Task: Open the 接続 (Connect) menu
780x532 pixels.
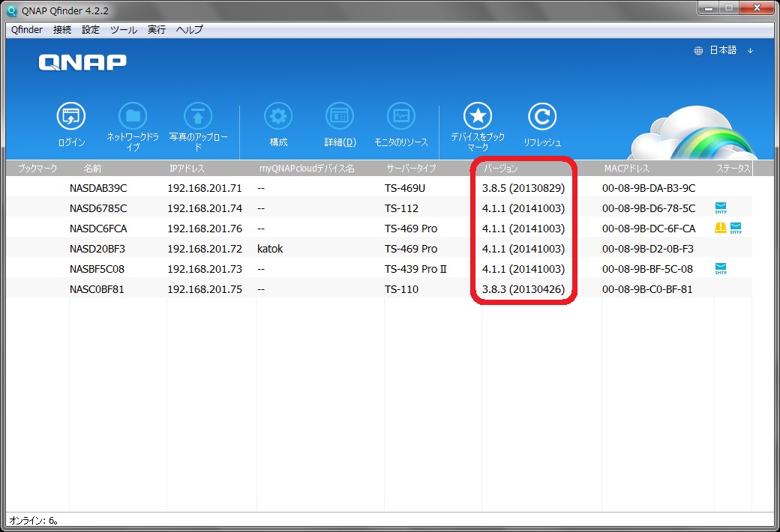Action: click(x=62, y=30)
